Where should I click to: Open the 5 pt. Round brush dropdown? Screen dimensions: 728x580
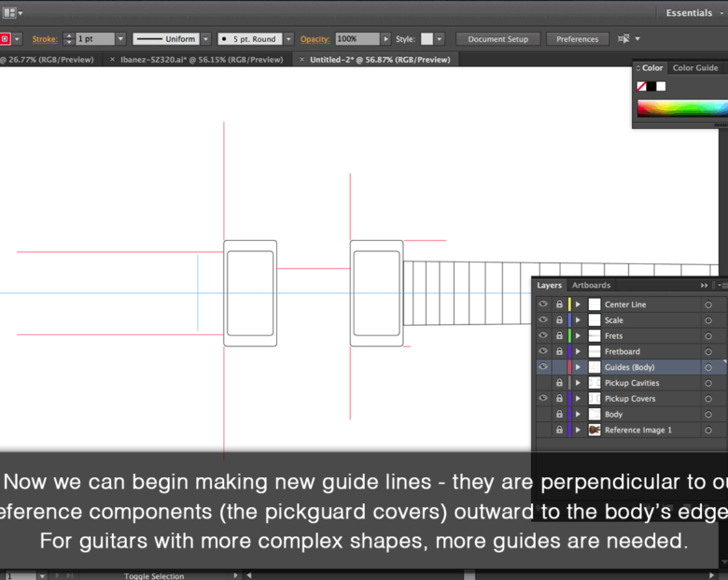pos(288,39)
